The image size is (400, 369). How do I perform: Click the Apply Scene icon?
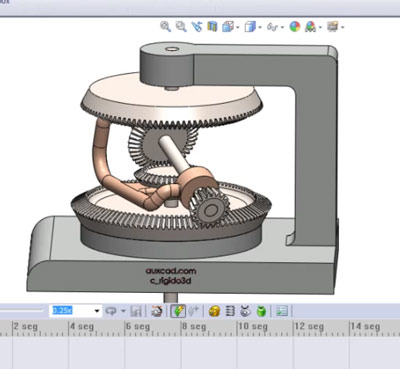310,26
